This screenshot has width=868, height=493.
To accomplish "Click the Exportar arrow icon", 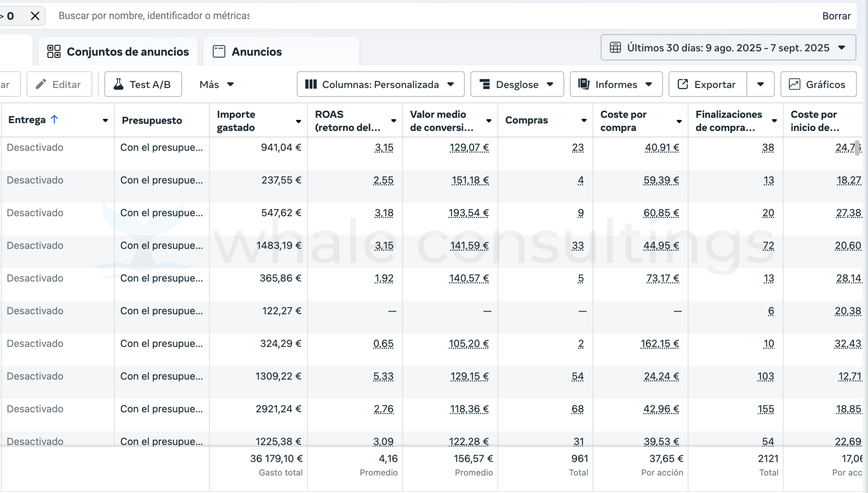I will 683,84.
